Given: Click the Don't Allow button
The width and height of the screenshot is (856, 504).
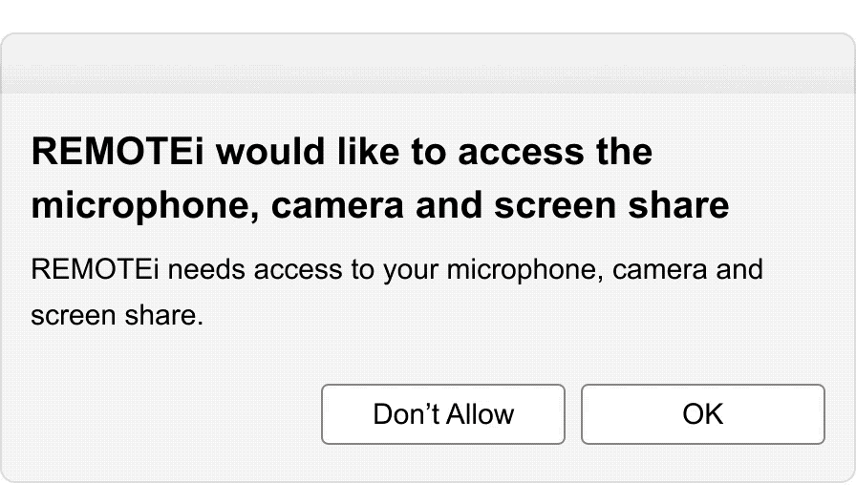Looking at the screenshot, I should [x=443, y=414].
